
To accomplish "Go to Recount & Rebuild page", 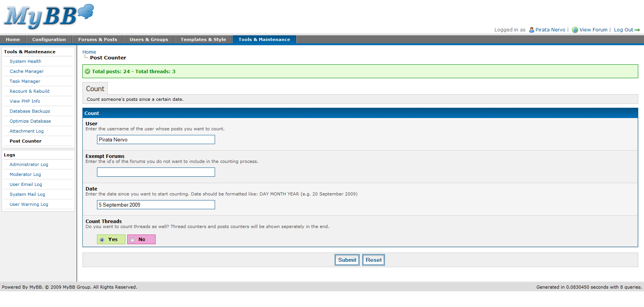I will pyautogui.click(x=30, y=91).
